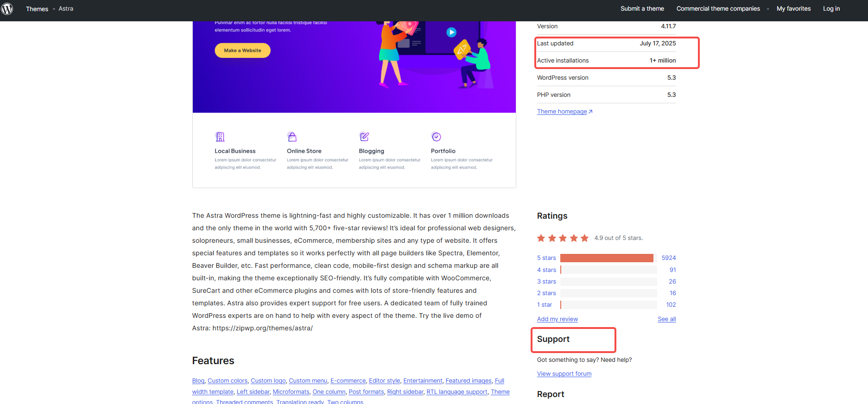Open the Editor style feature tag
Image resolution: width=868 pixels, height=404 pixels.
click(x=385, y=381)
